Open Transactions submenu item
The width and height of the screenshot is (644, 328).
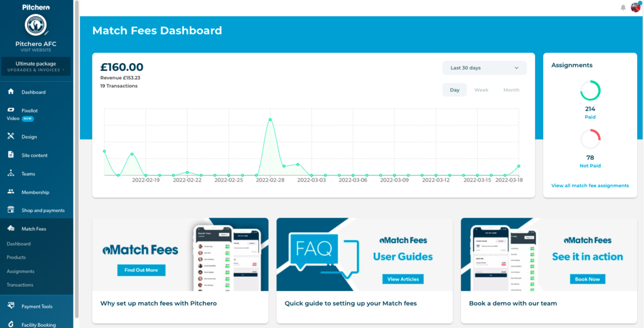pyautogui.click(x=20, y=285)
